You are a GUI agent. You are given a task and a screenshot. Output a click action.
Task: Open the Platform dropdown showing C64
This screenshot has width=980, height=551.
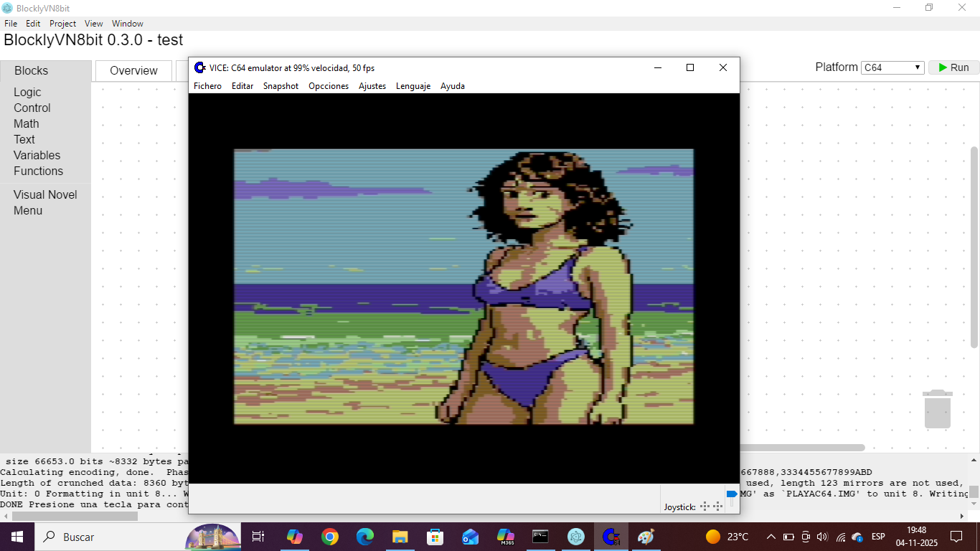[x=892, y=67]
